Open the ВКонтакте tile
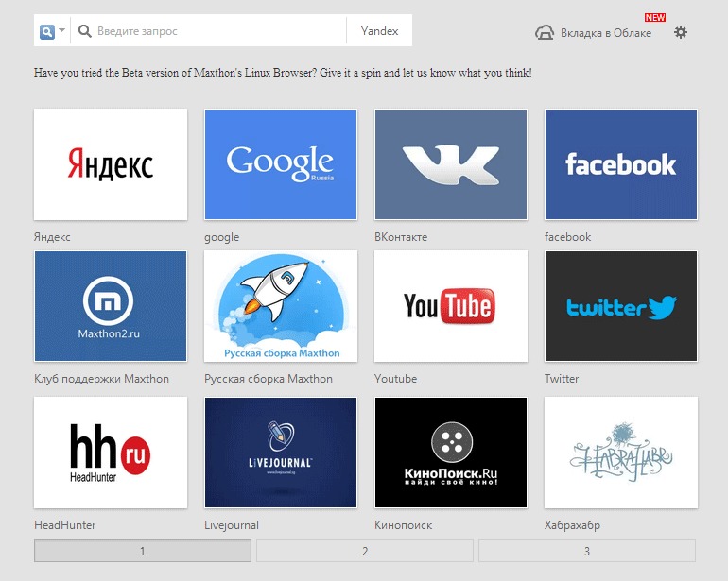728x581 pixels. tap(451, 164)
